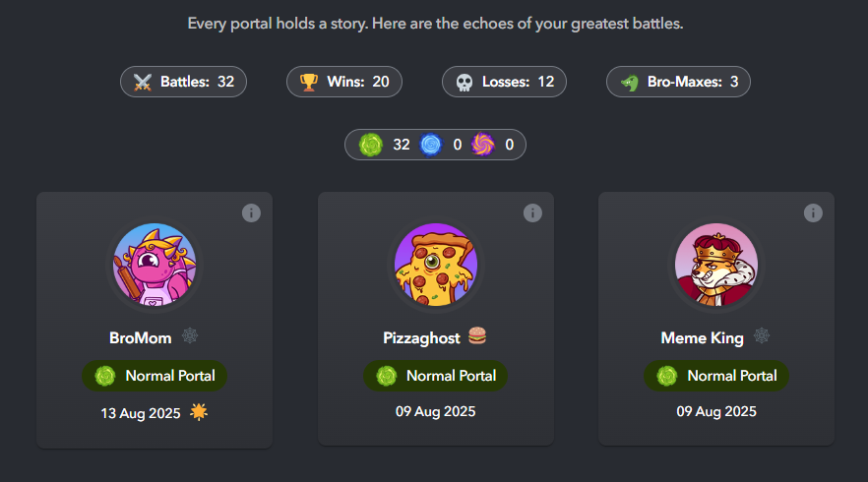Screen dimensions: 868x482
Task: Select the Bro-Maxes: 3 stat pill
Action: click(x=678, y=82)
